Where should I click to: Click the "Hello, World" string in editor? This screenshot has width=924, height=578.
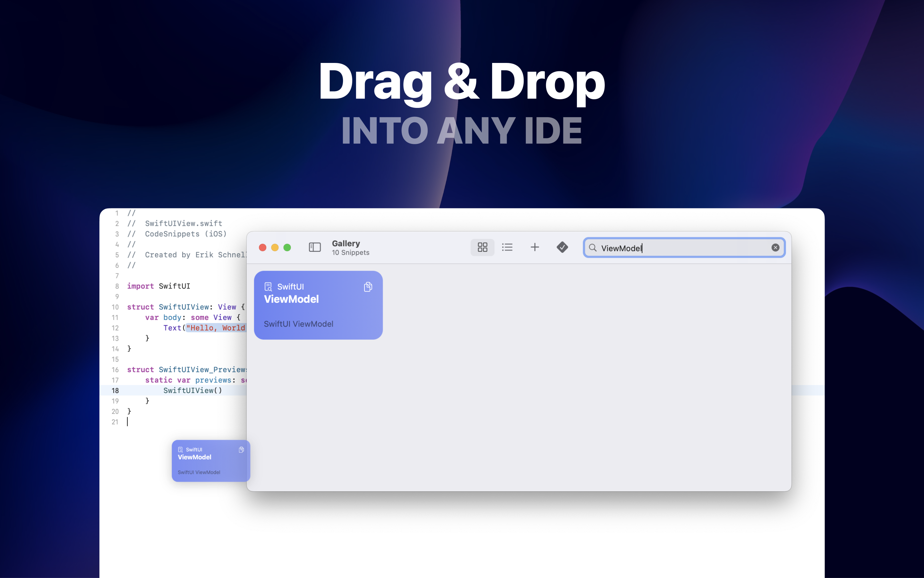[216, 328]
